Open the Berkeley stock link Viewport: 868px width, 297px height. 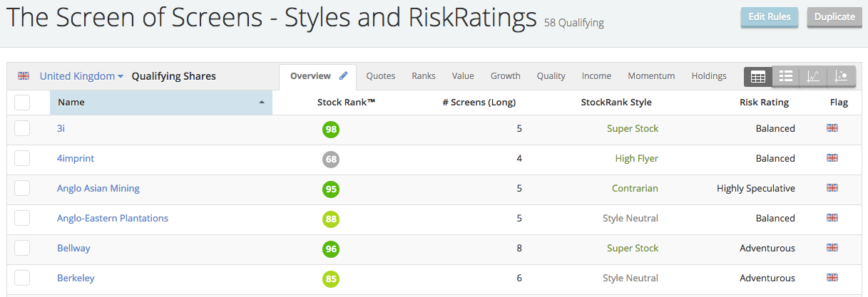coord(76,278)
